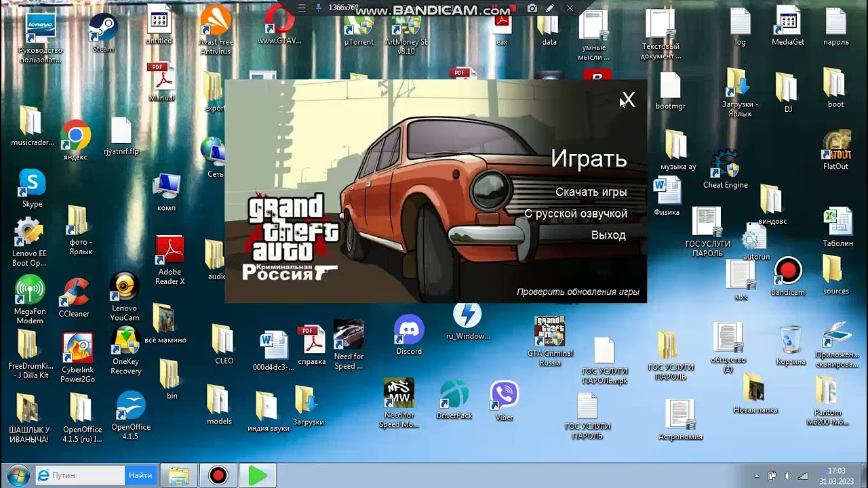Choose С русской озвучкой option
Image resolution: width=868 pixels, height=488 pixels.
coord(575,213)
